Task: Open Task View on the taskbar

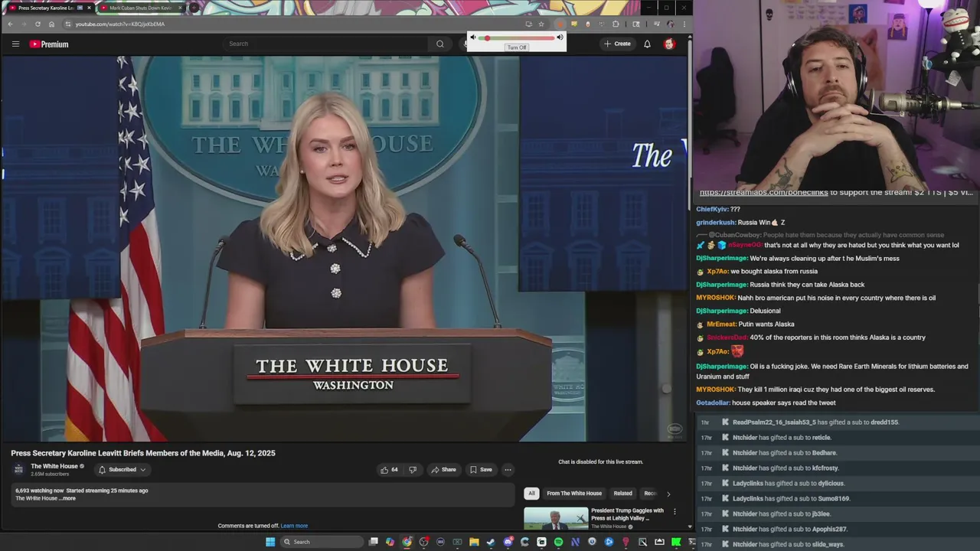Action: point(374,542)
